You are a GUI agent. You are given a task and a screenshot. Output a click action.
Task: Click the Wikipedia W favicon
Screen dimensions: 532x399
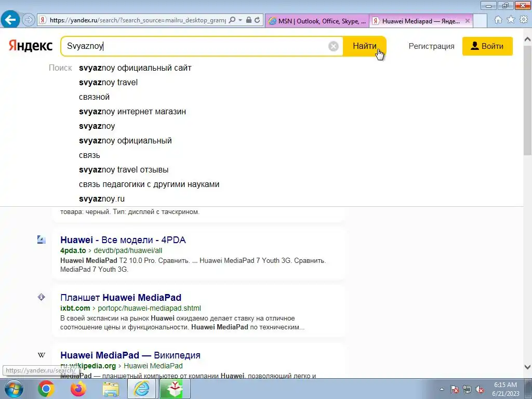click(x=42, y=355)
